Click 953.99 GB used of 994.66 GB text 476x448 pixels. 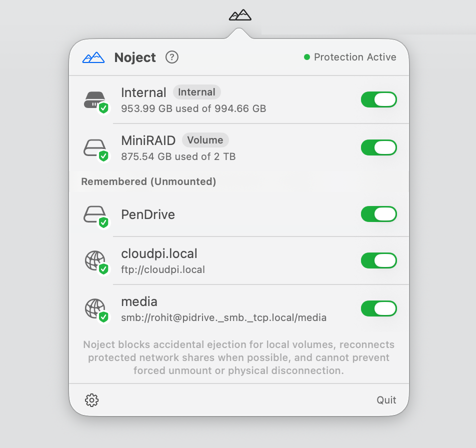(193, 108)
